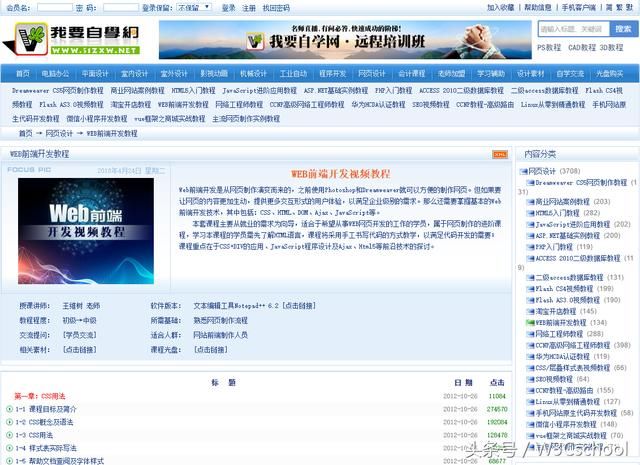Go to 程序开发 in navigation bar
This screenshot has width=640, height=465.
tap(332, 73)
